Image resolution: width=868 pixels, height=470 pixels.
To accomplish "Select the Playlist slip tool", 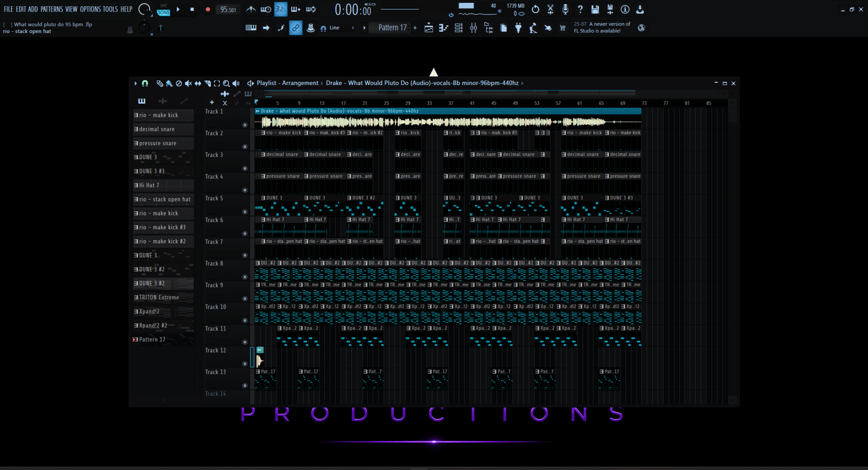I will [198, 83].
